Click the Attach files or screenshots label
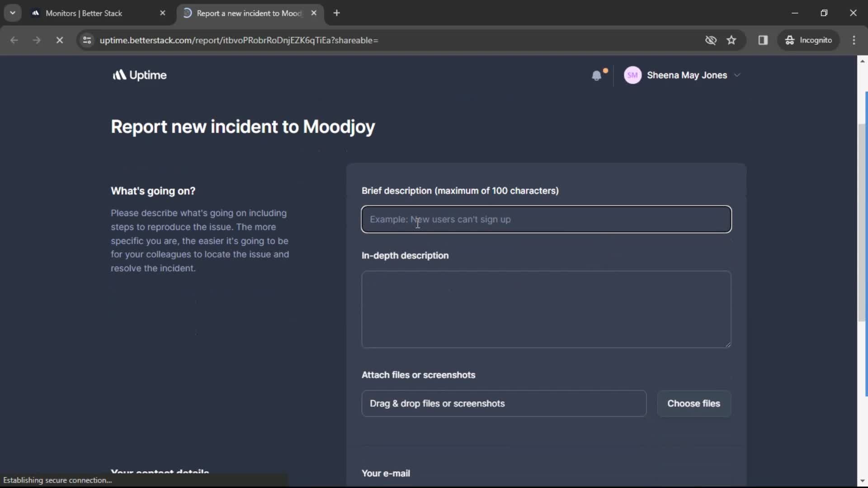The width and height of the screenshot is (868, 488). point(418,375)
